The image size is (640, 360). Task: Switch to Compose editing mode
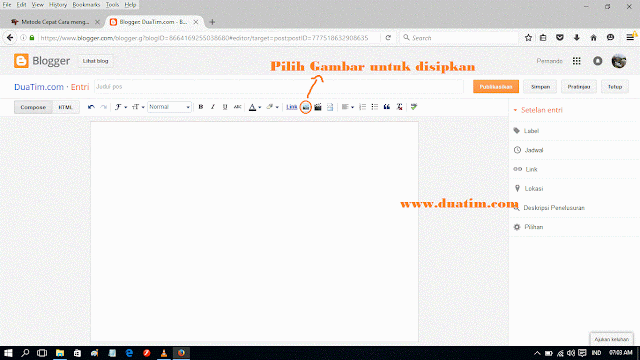point(33,107)
